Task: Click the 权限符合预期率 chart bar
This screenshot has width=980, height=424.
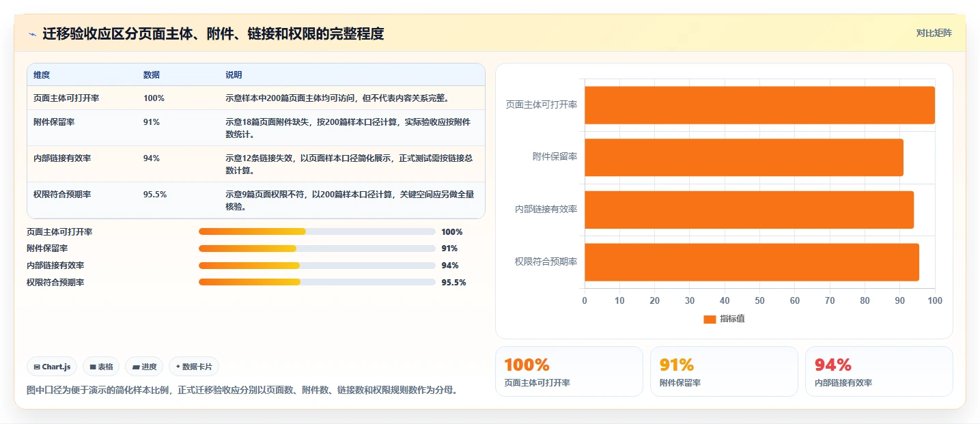Action: (752, 262)
